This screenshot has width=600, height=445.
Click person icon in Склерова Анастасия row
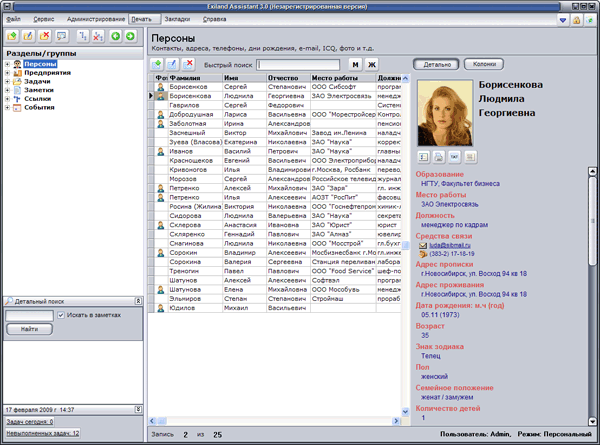(161, 225)
